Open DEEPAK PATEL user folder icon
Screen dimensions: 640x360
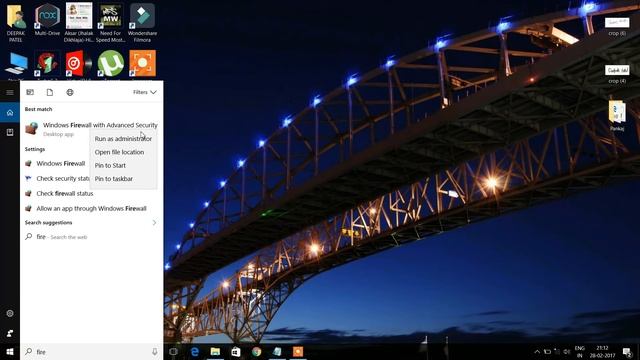16,23
